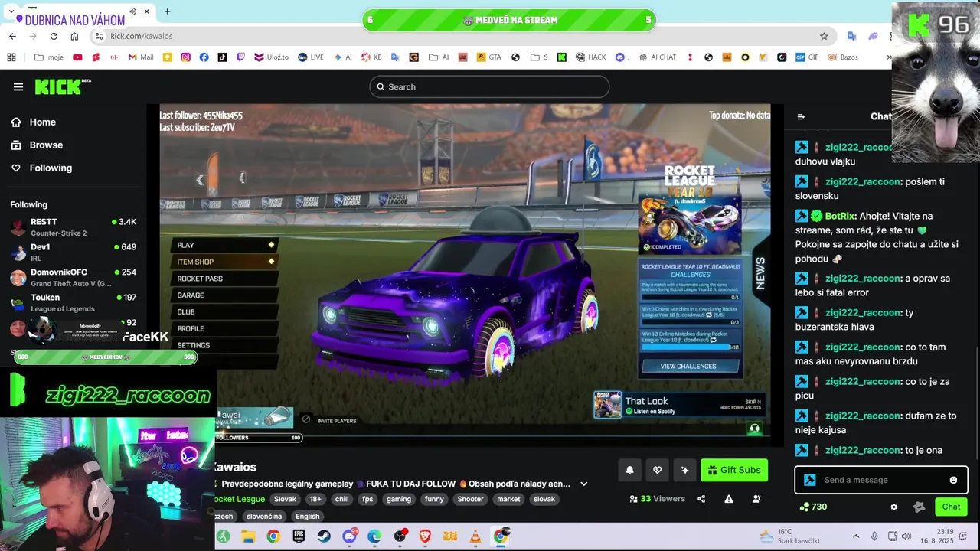Click the browser Back arrow
980x551 pixels.
click(x=13, y=36)
